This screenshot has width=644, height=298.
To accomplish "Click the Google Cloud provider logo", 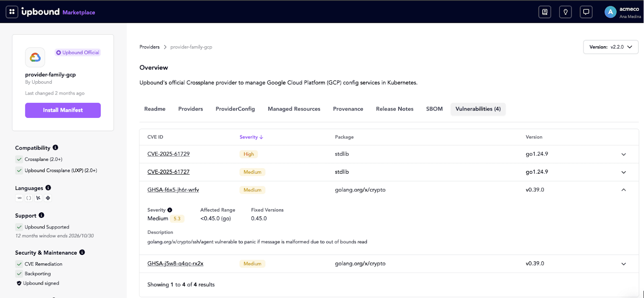I will pos(35,57).
